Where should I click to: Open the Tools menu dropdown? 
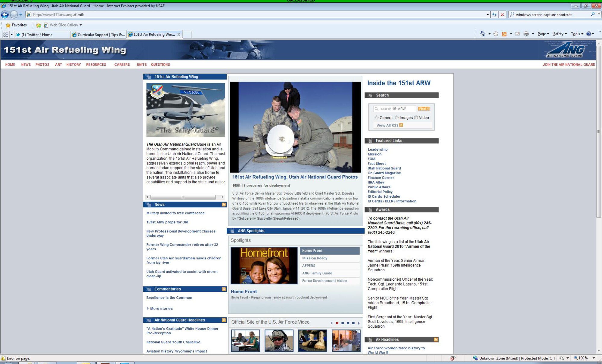[x=577, y=34]
